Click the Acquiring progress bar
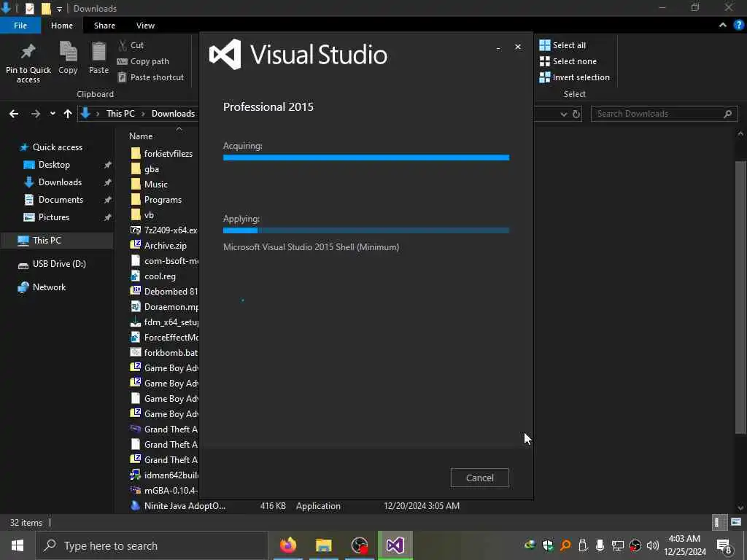The height and width of the screenshot is (560, 747). click(x=366, y=157)
